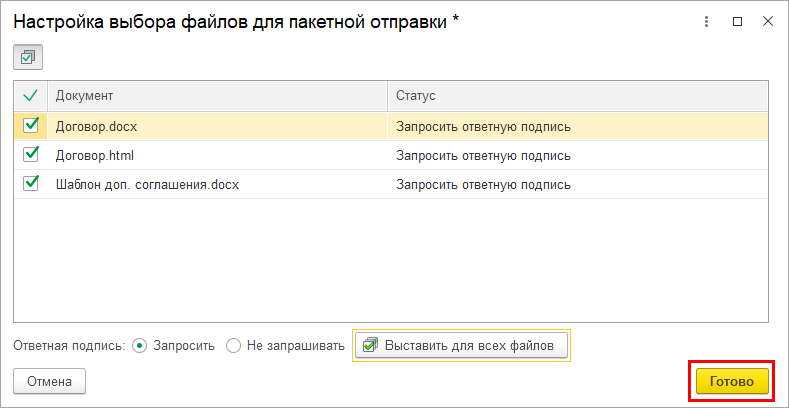Click status cell of Договор.docx row
The width and height of the screenshot is (789, 408).
pyautogui.click(x=483, y=127)
